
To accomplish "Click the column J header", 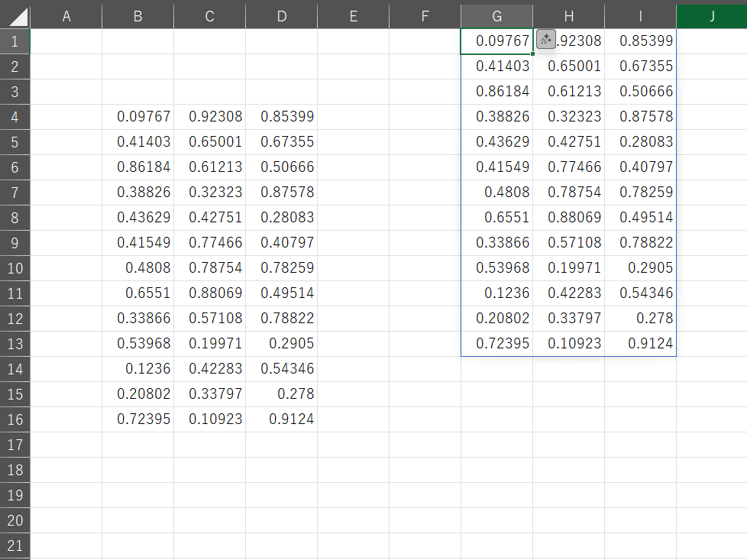I will [711, 17].
